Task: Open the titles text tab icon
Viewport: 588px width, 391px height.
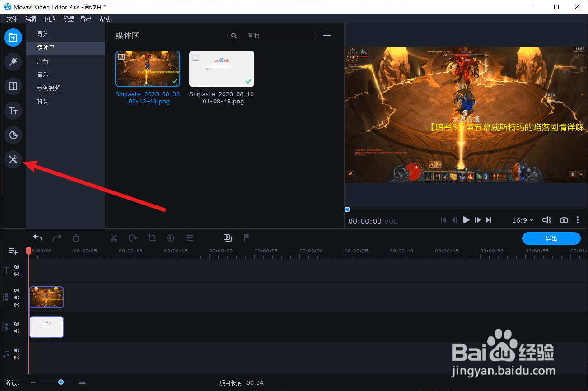Action: tap(13, 111)
